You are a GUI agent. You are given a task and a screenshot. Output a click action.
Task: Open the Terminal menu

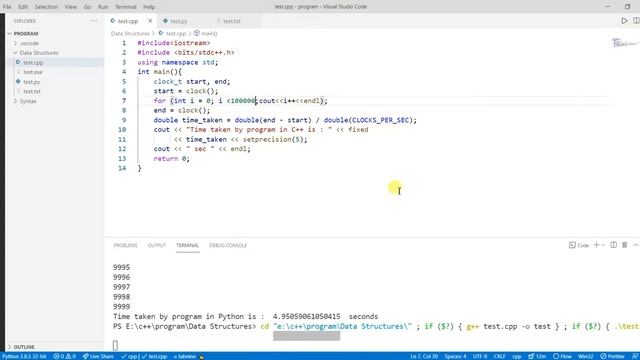(x=126, y=7)
